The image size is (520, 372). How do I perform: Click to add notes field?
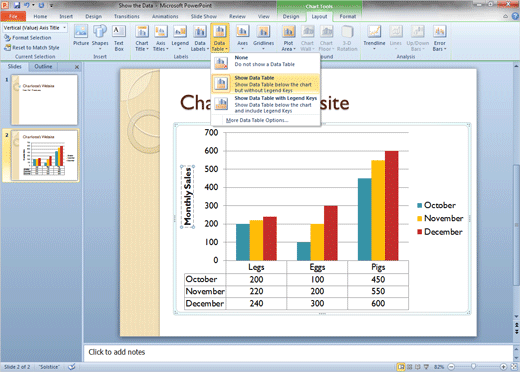pos(297,352)
